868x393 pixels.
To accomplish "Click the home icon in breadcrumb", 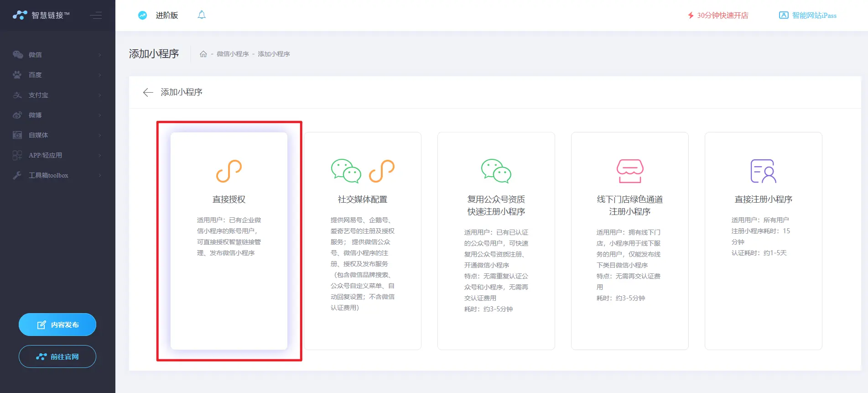I will pyautogui.click(x=203, y=54).
